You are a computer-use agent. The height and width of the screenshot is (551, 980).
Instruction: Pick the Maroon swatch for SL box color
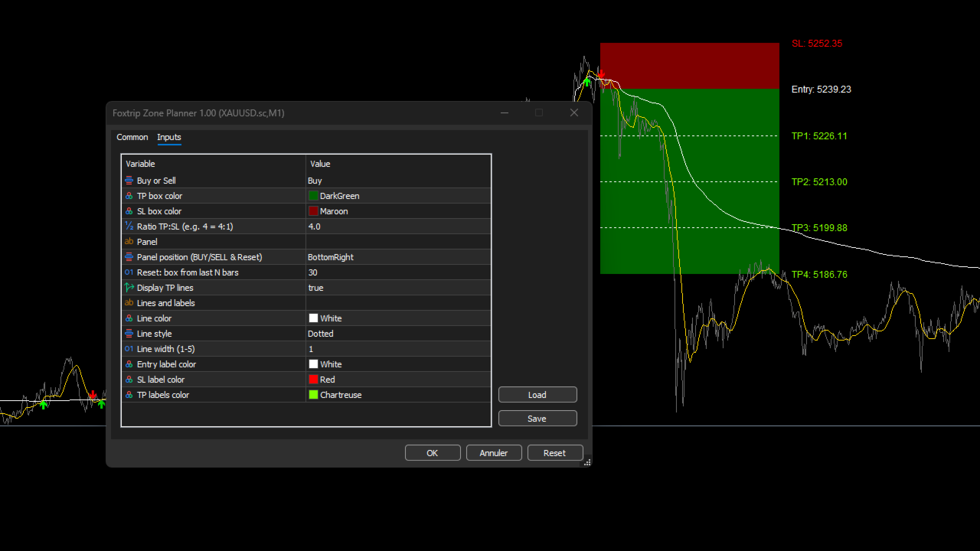pos(313,211)
